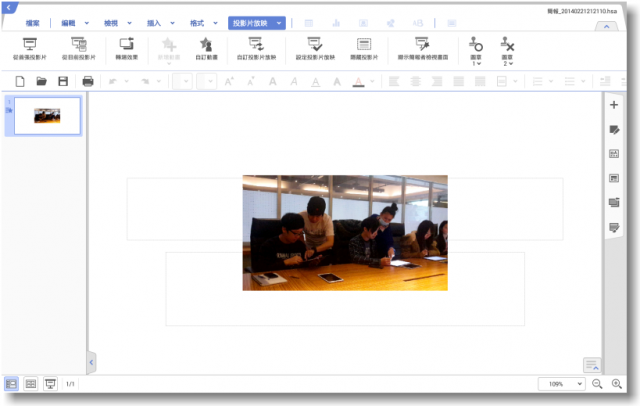Start slideshow from the current slide

click(78, 49)
